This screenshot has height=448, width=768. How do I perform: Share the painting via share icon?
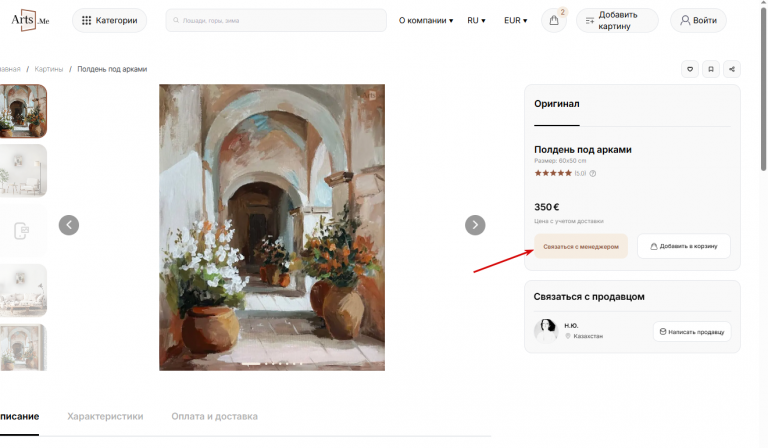[732, 69]
